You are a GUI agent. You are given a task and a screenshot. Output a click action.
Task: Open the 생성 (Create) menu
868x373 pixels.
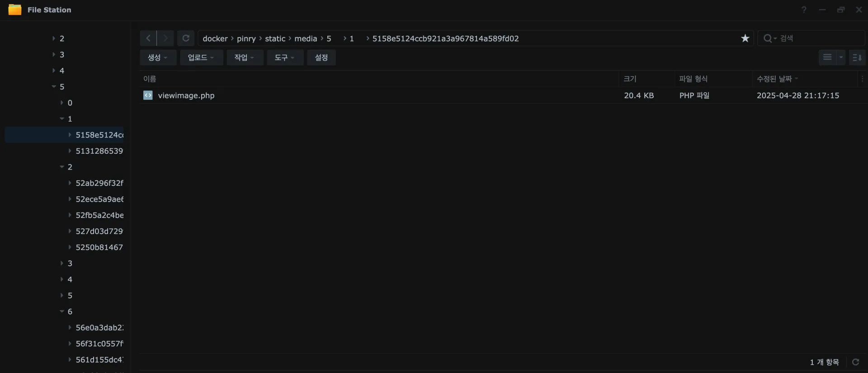pyautogui.click(x=158, y=57)
